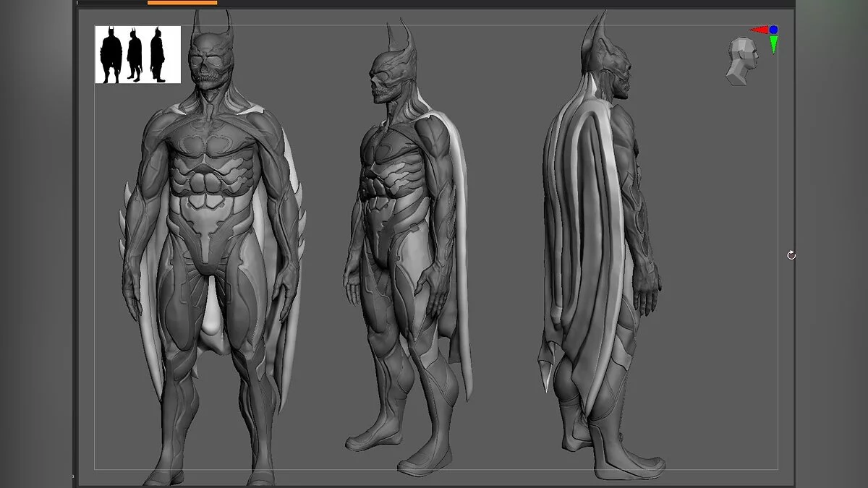Click the hand of the side-view model
The width and height of the screenshot is (868, 488).
pyautogui.click(x=650, y=286)
